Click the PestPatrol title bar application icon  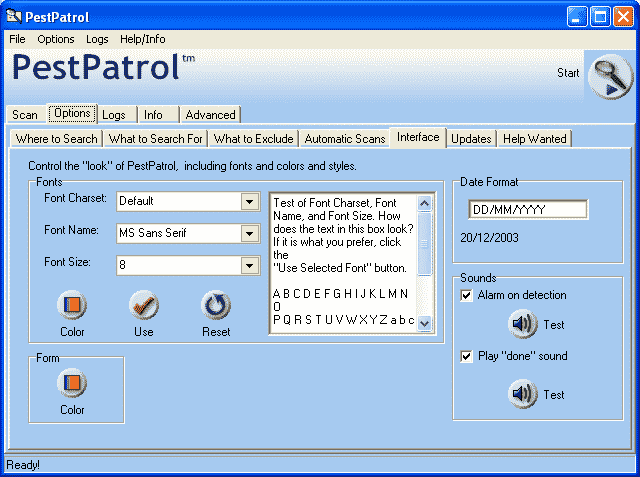pyautogui.click(x=13, y=17)
